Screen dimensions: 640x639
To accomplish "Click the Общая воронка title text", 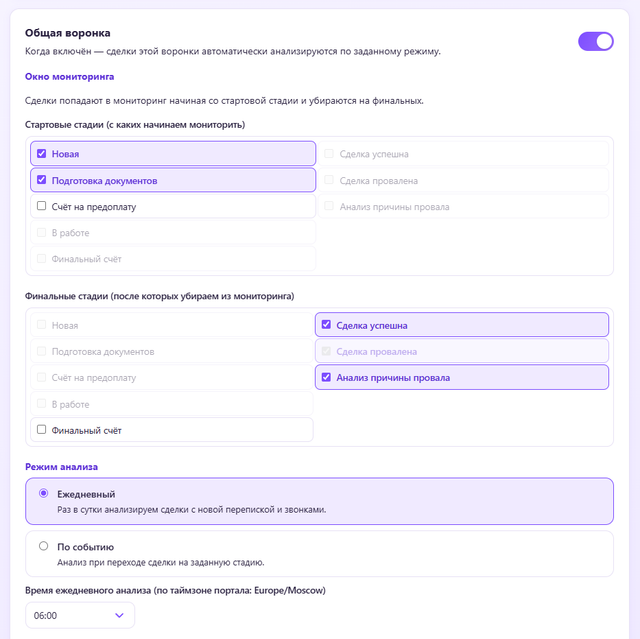I will [x=68, y=33].
